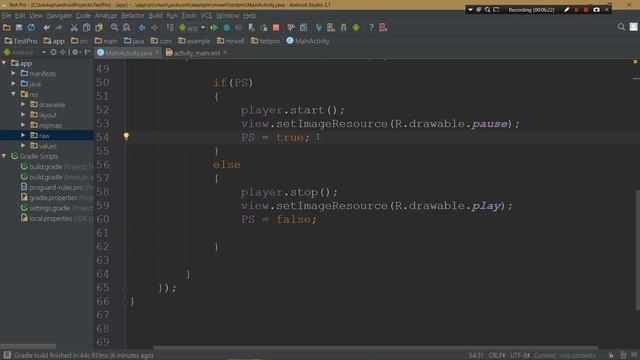The width and height of the screenshot is (640, 360).
Task: Open the Android project view selector
Action: pyautogui.click(x=24, y=52)
